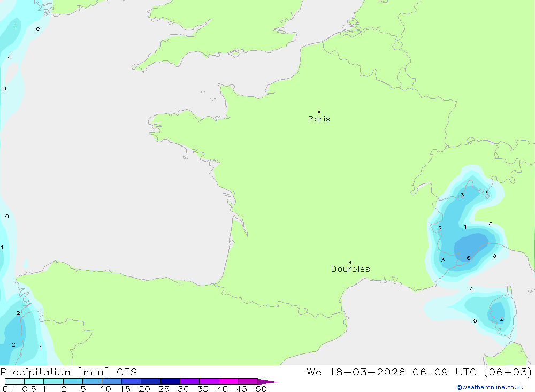Click the purple arrow tip after 50
The width and height of the screenshot is (535, 392).
[x=267, y=381]
